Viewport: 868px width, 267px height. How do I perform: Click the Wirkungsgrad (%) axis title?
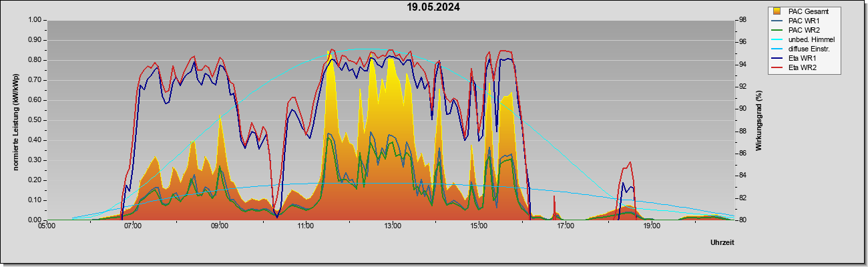(x=760, y=120)
